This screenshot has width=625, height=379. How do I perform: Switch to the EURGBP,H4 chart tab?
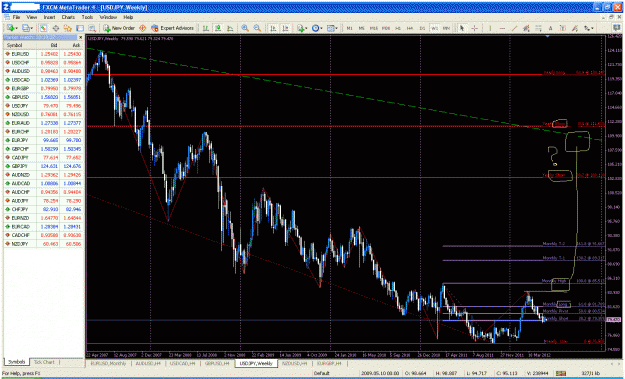[x=328, y=363]
